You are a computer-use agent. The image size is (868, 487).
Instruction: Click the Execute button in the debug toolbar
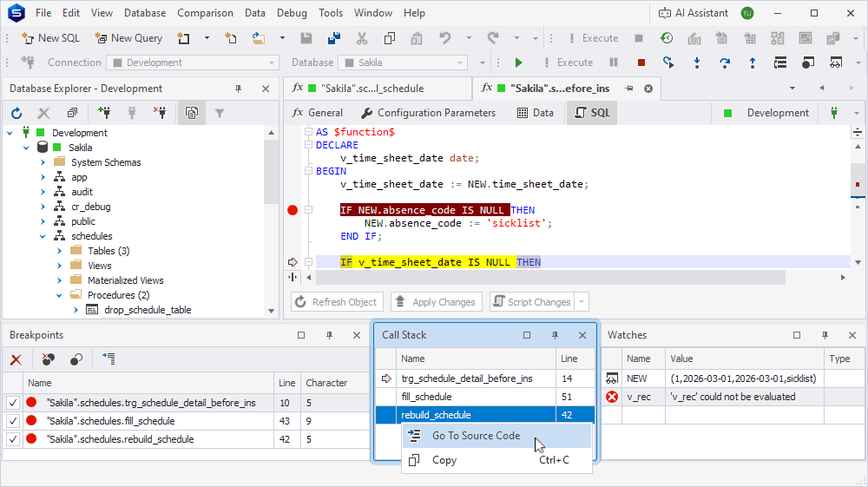[569, 63]
